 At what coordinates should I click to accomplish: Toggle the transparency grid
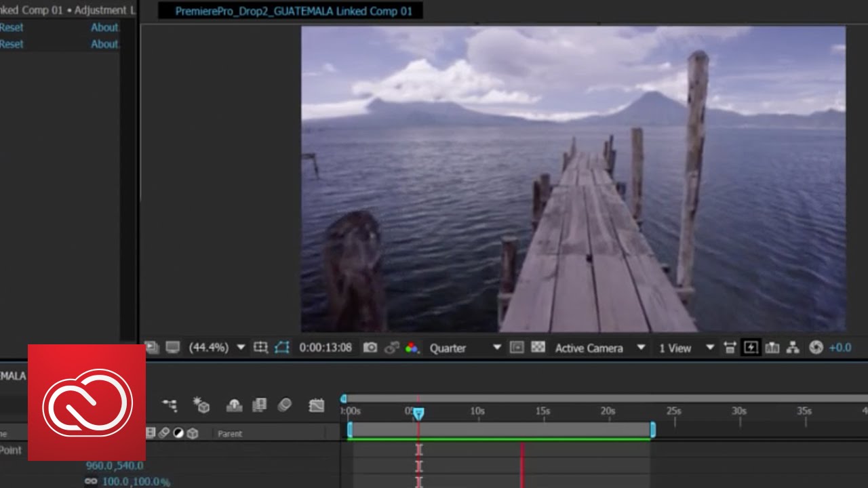539,347
